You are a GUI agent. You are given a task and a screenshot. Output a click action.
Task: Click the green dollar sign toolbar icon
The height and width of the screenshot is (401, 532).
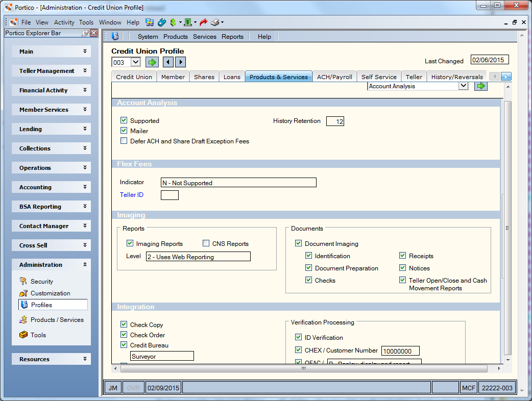click(173, 22)
